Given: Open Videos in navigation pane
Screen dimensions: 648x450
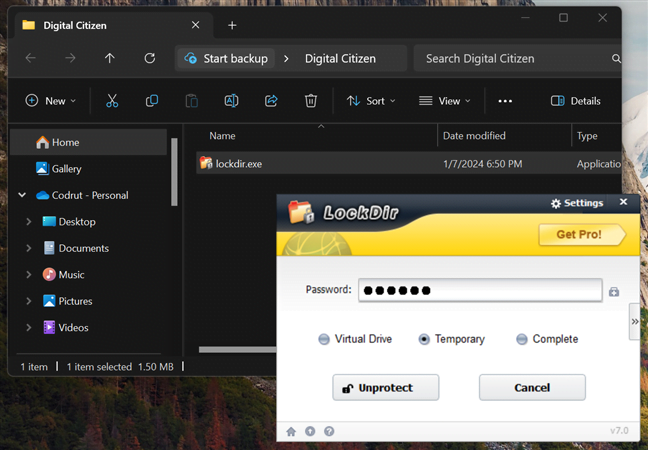Looking at the screenshot, I should [66, 328].
